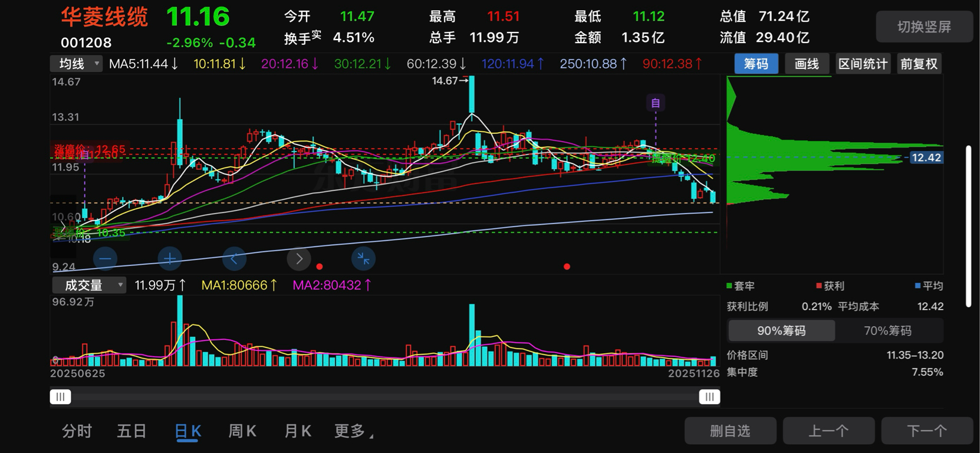Tap the end date 20251126
The width and height of the screenshot is (980, 453).
(694, 373)
